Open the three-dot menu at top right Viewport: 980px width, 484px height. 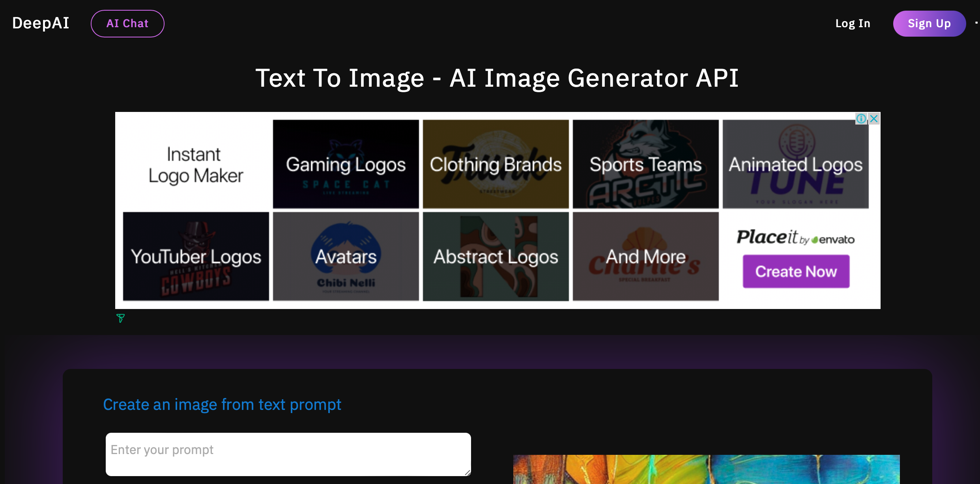[x=976, y=23]
